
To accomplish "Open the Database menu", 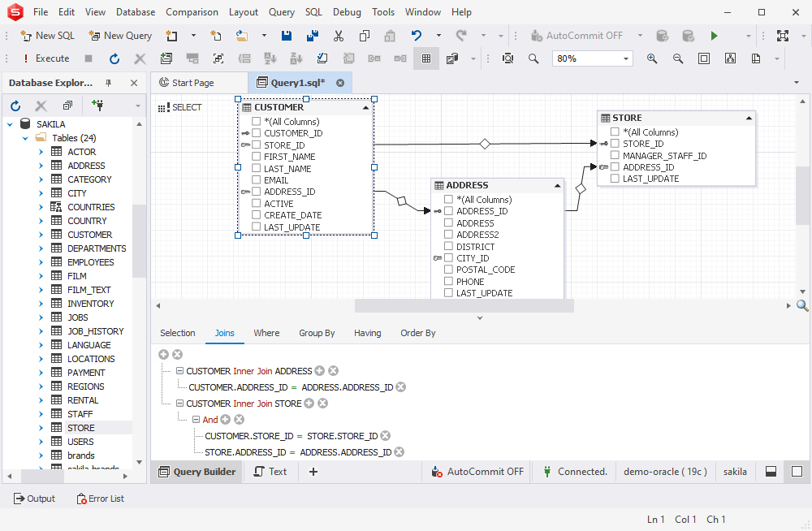I will (x=135, y=11).
